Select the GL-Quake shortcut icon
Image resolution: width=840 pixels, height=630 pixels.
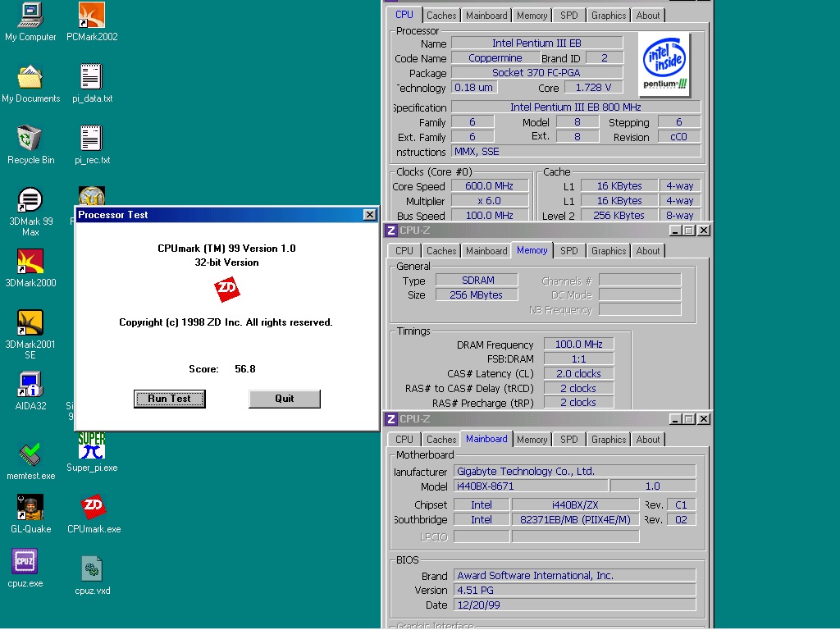tap(30, 508)
